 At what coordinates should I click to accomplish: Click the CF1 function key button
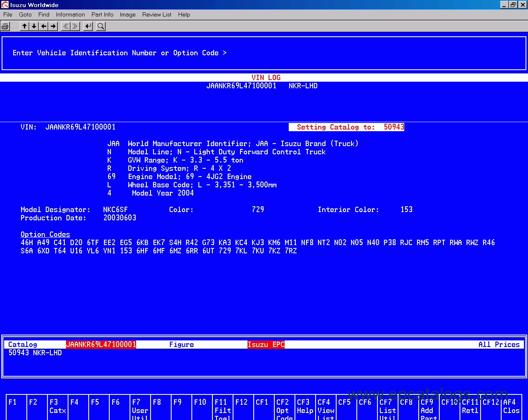264,407
